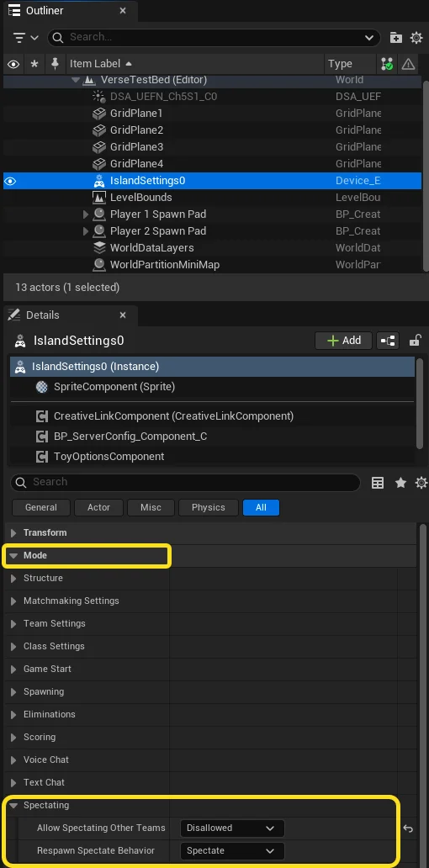Select the General filter tab
This screenshot has width=429, height=868.
(x=41, y=508)
